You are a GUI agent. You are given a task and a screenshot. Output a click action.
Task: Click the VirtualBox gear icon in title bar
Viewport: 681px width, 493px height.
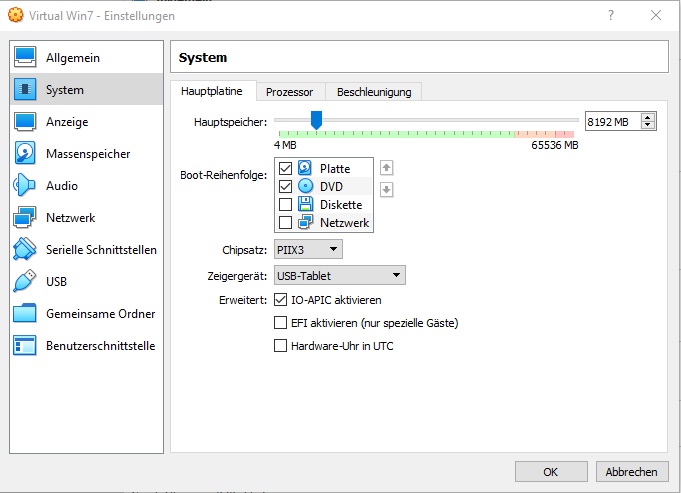(x=16, y=15)
